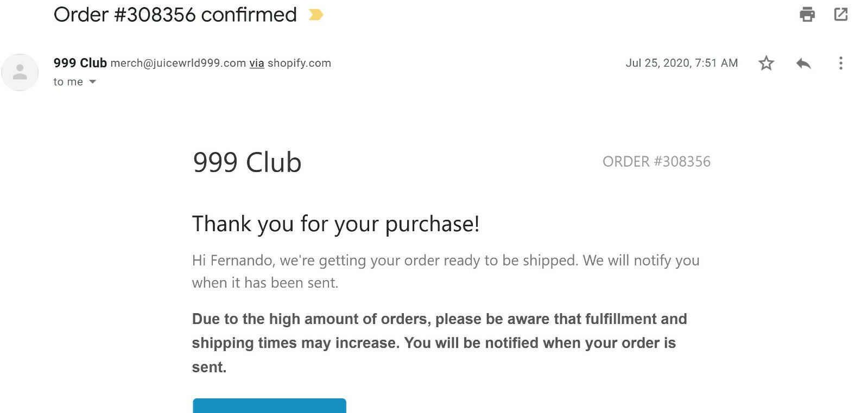This screenshot has width=868, height=413.
Task: Click the bold shipping delay notice
Action: click(439, 343)
